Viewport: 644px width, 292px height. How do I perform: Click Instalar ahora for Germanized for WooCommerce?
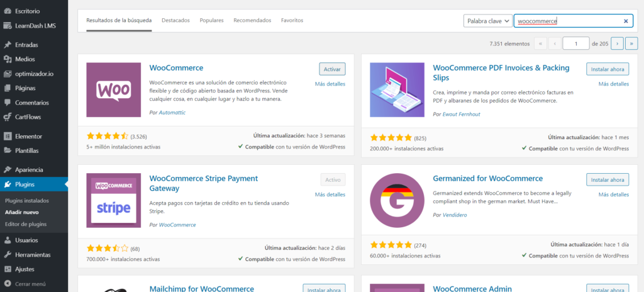tap(608, 180)
